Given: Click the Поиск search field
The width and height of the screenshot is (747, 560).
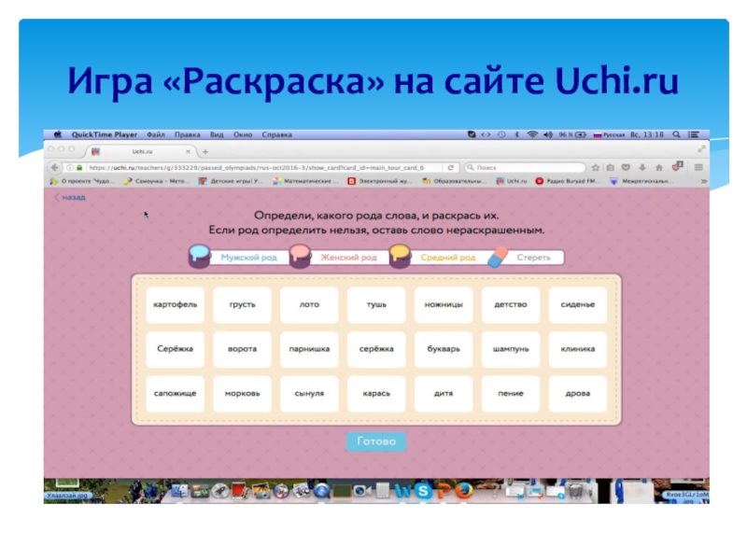Looking at the screenshot, I should 525,168.
